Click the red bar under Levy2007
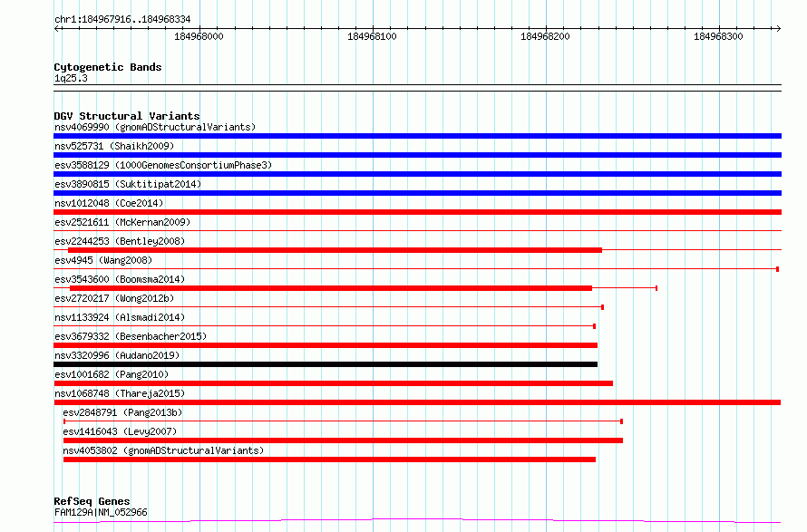The height and width of the screenshot is (532, 807). (343, 440)
